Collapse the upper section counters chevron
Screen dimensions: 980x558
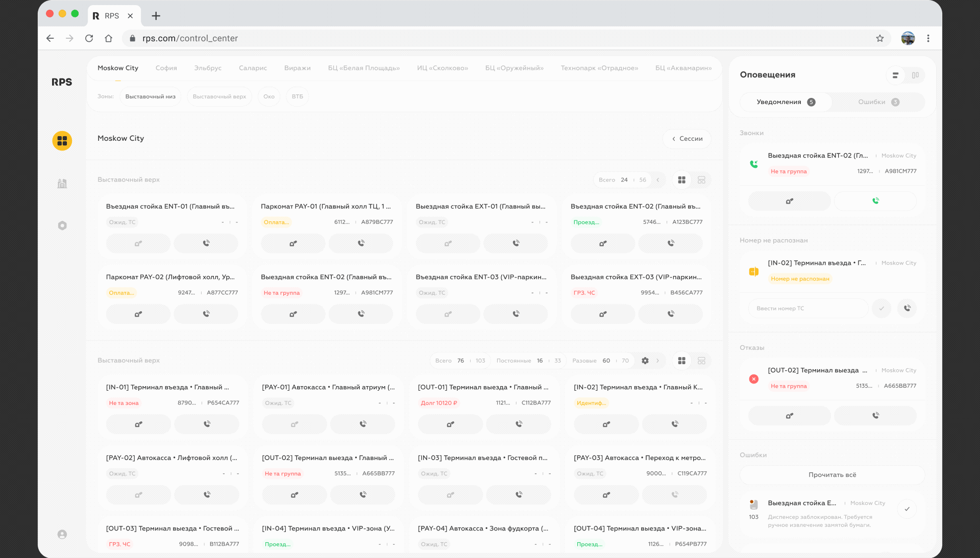click(x=658, y=180)
